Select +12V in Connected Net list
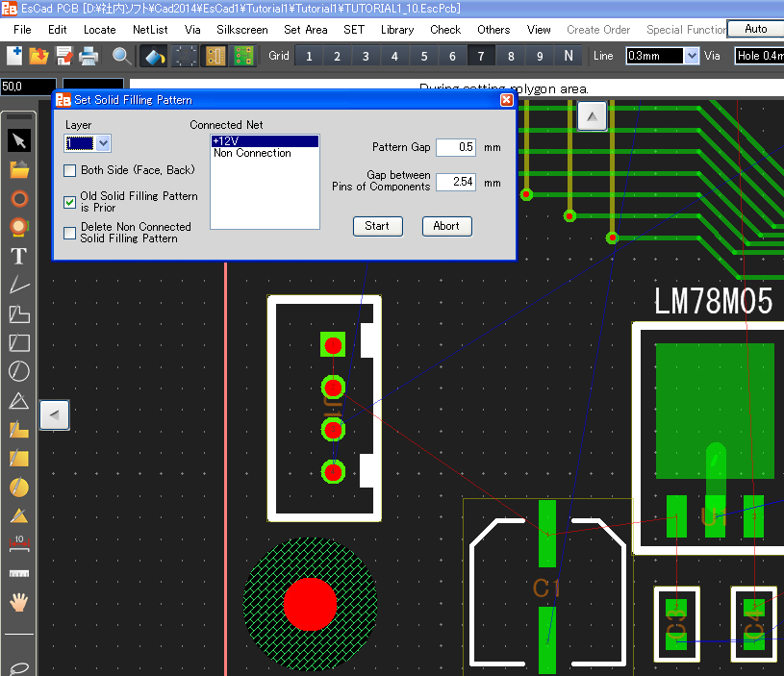Image resolution: width=784 pixels, height=676 pixels. point(265,141)
